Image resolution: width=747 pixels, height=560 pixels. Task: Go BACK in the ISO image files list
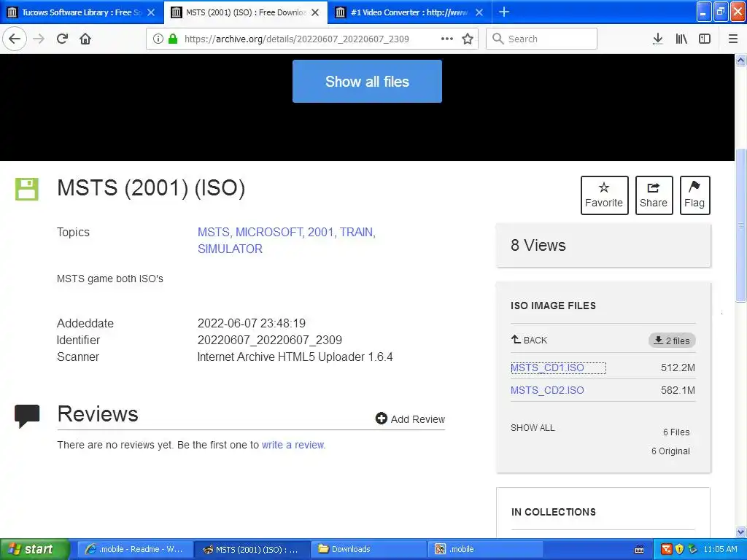pos(530,340)
